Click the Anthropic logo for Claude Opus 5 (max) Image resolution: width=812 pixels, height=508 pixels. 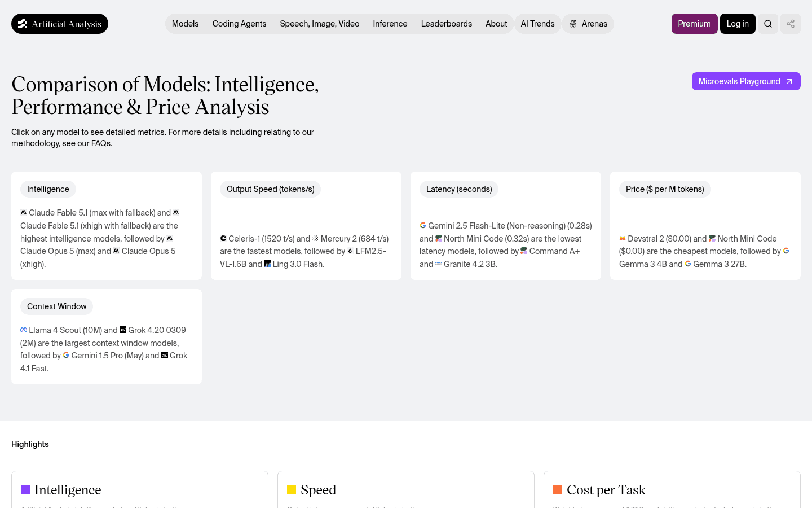170,239
